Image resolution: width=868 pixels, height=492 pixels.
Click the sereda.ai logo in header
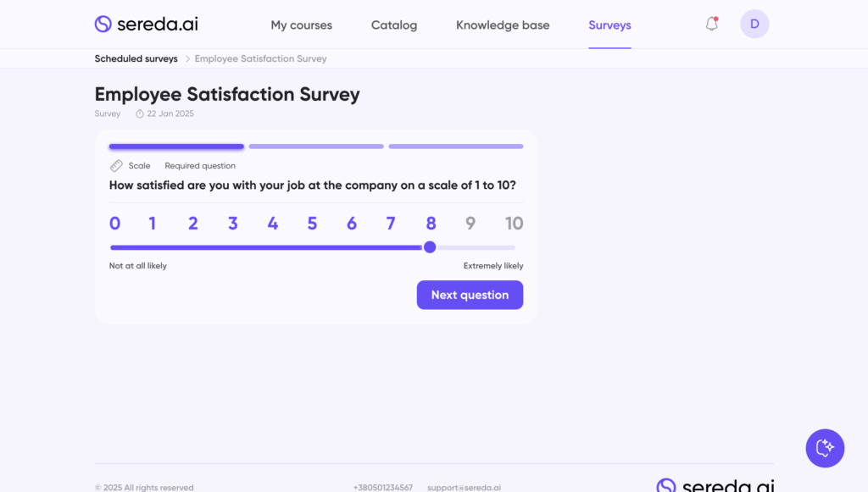146,24
